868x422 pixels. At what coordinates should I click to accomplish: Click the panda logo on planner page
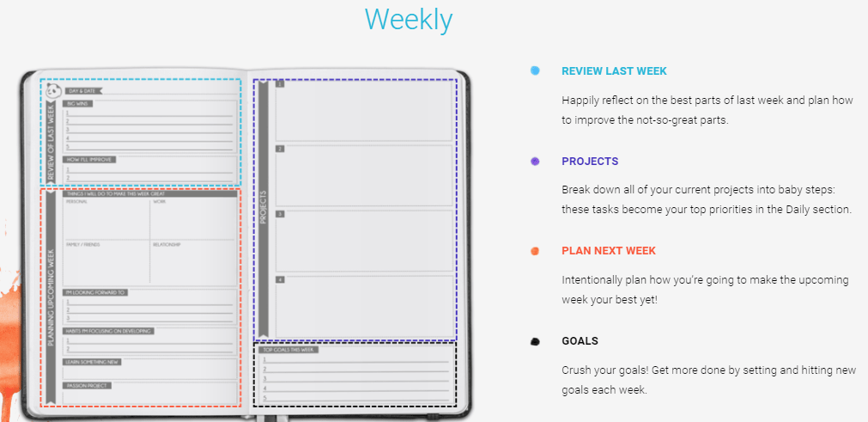54,90
